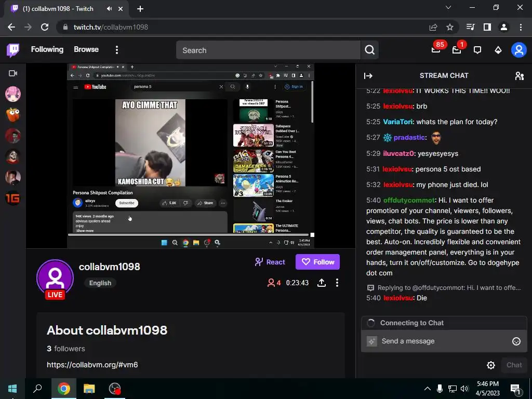Click the React button

[270, 262]
